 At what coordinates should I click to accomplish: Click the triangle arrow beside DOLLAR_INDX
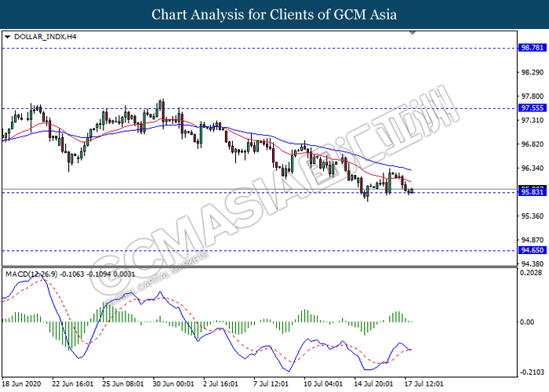(x=7, y=37)
